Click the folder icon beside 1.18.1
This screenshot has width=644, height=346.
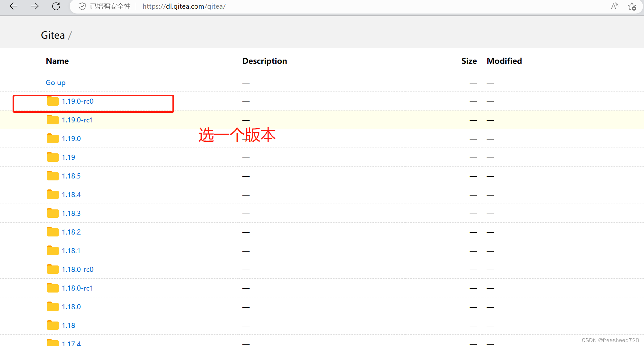(53, 251)
